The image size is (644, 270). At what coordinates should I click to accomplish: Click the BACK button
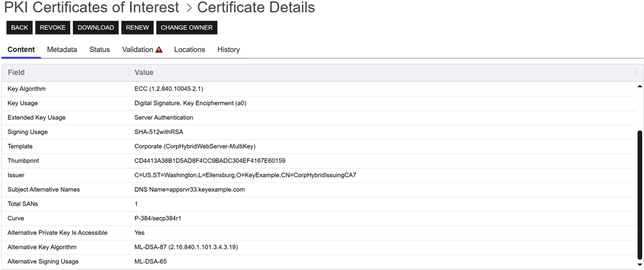point(19,28)
